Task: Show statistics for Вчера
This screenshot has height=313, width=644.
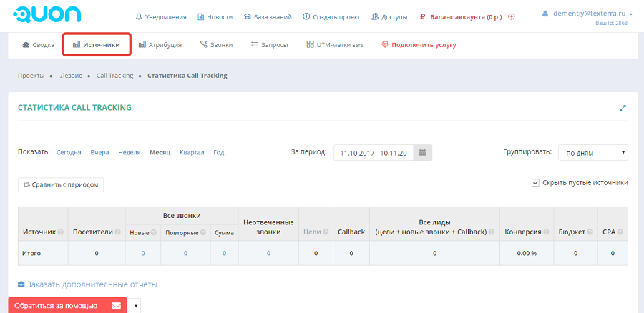Action: point(99,153)
